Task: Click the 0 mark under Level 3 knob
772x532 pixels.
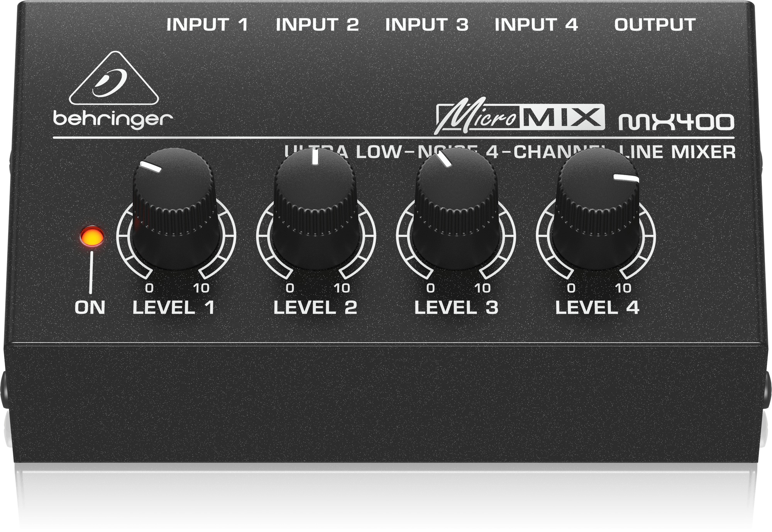Action: [430, 287]
